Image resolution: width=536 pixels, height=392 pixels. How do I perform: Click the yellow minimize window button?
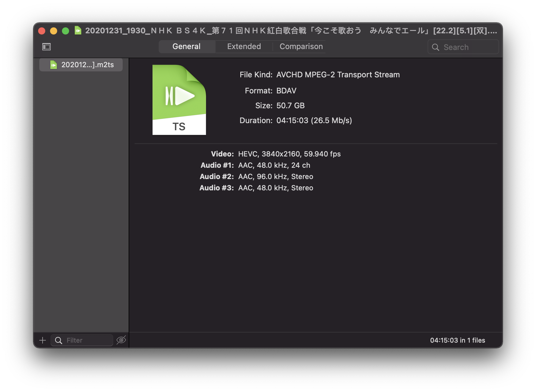click(x=54, y=31)
